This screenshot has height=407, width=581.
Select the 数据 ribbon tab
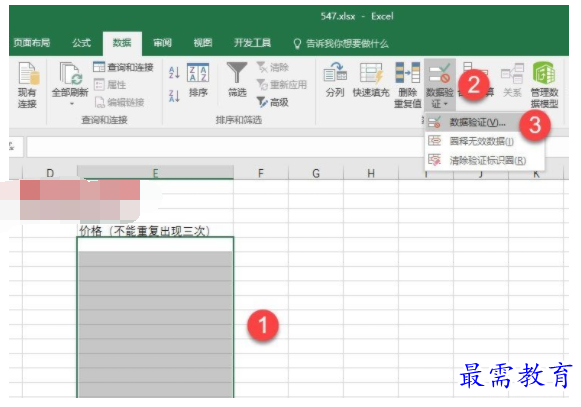122,43
